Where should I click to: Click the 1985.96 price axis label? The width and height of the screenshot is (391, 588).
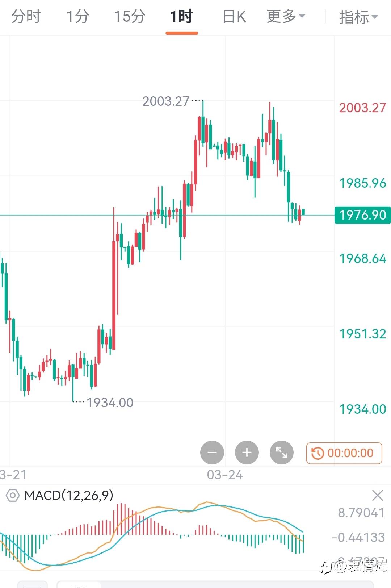(x=362, y=183)
